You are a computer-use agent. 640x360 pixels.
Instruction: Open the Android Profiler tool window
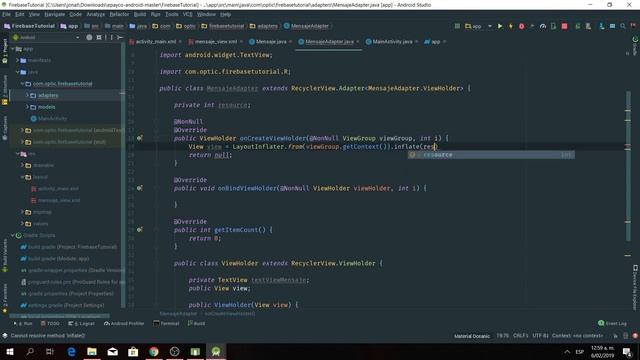[124, 323]
